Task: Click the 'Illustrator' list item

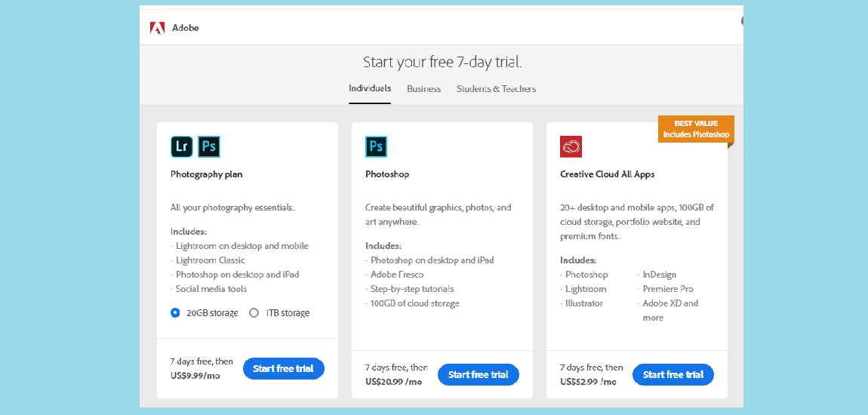Action: tap(584, 303)
